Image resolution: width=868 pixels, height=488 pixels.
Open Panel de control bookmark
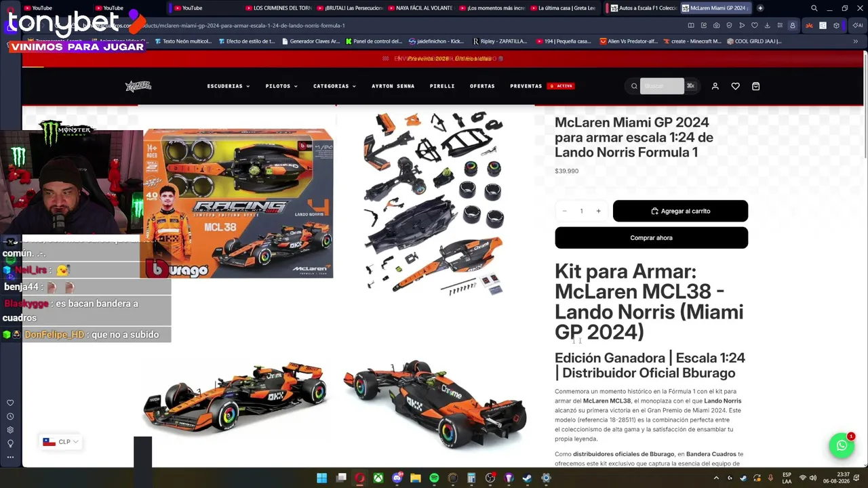(374, 41)
